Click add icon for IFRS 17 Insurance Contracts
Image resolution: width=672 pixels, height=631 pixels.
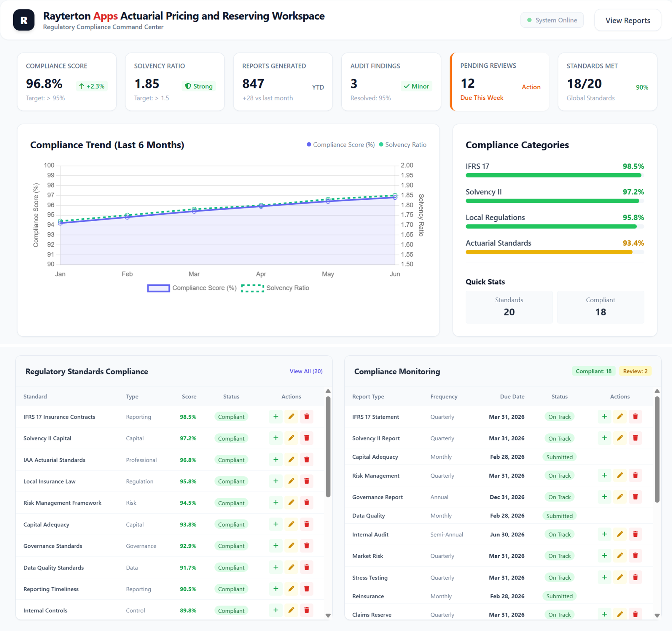tap(276, 417)
